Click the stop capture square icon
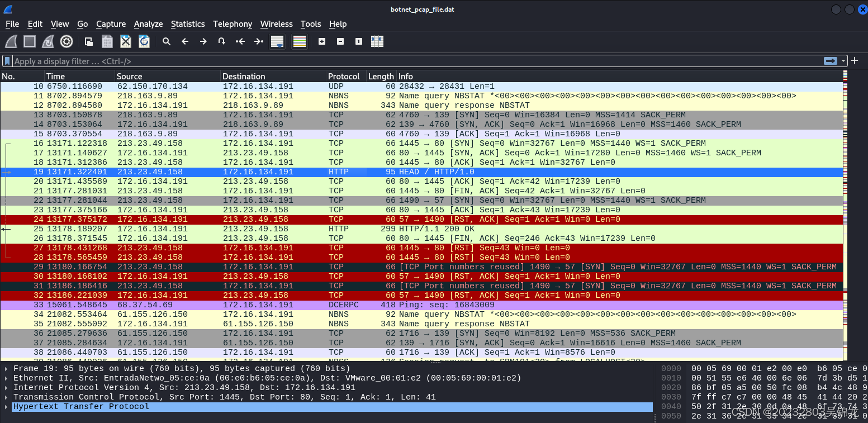Image resolution: width=868 pixels, height=423 pixels. click(x=30, y=41)
